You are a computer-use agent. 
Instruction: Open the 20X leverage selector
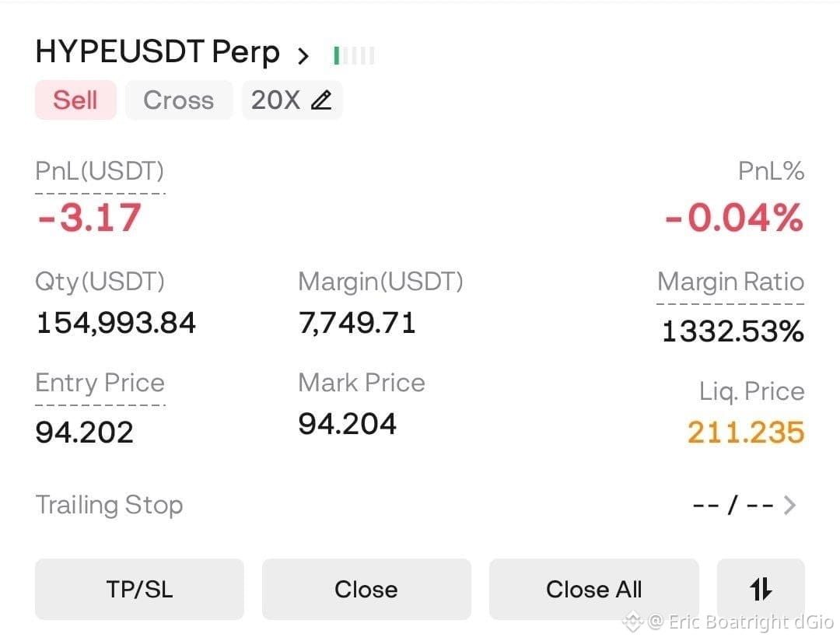pyautogui.click(x=292, y=100)
